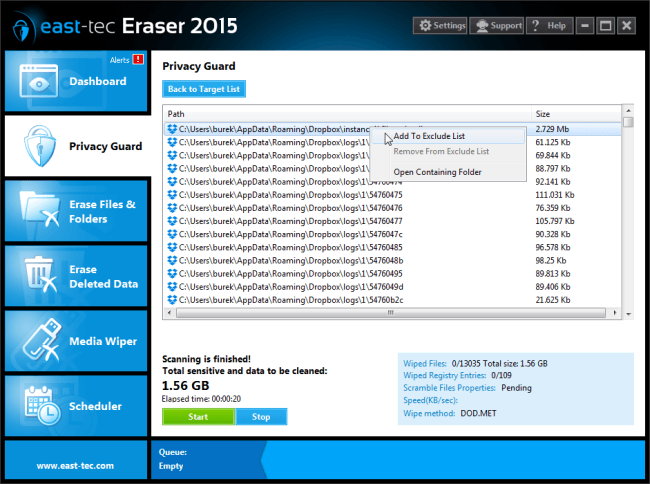Screen dimensions: 650x484
Task: Click the Scramble Files Properties Pending value
Action: [517, 388]
